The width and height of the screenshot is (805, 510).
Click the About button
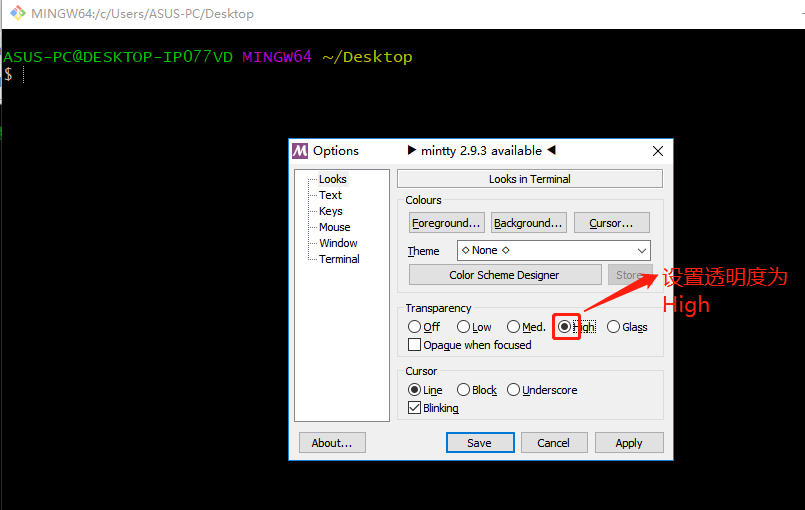332,443
